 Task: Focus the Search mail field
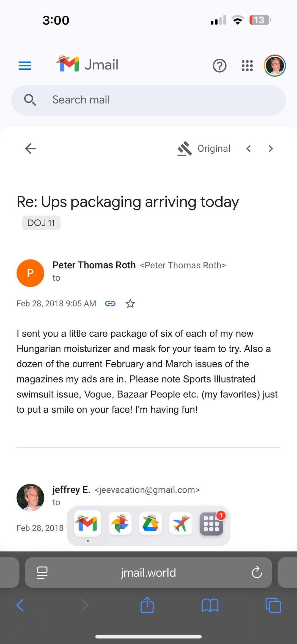[x=148, y=100]
